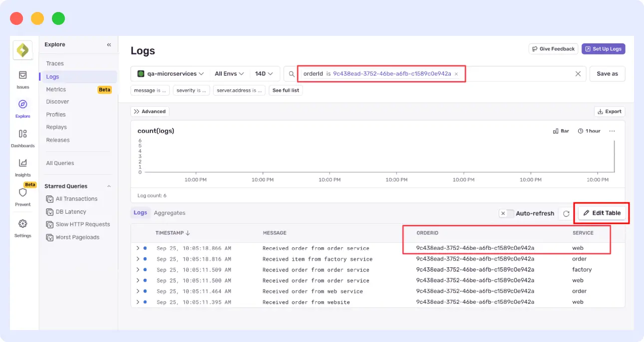Image resolution: width=644 pixels, height=342 pixels.
Task: Click the Save as button
Action: pos(607,74)
